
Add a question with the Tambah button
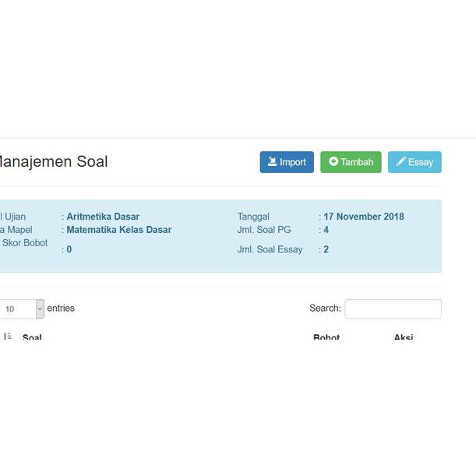pos(351,162)
